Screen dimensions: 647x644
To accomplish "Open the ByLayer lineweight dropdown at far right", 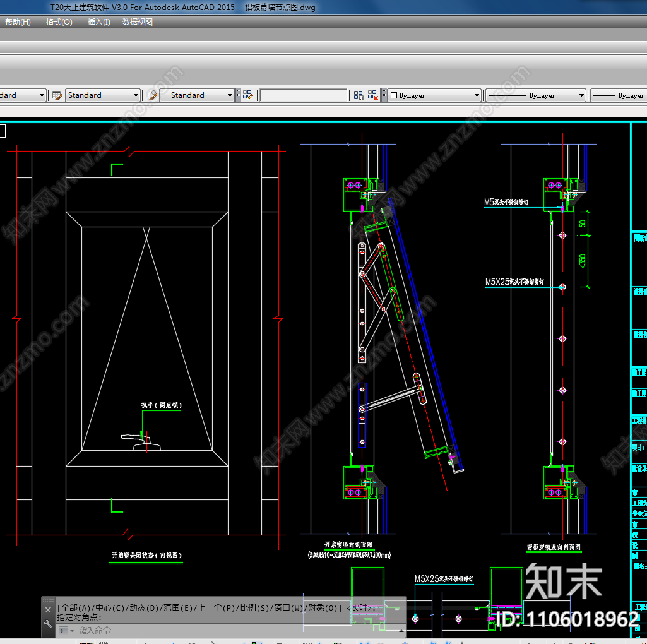I will (x=619, y=95).
